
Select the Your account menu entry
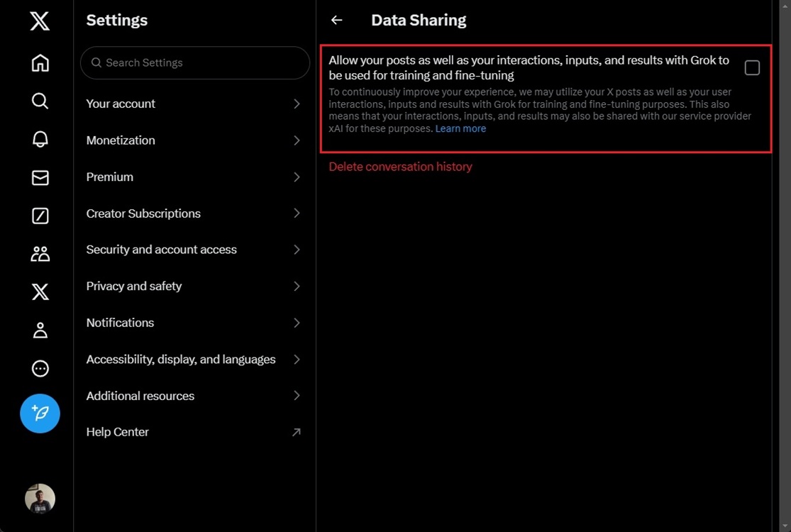coord(194,104)
